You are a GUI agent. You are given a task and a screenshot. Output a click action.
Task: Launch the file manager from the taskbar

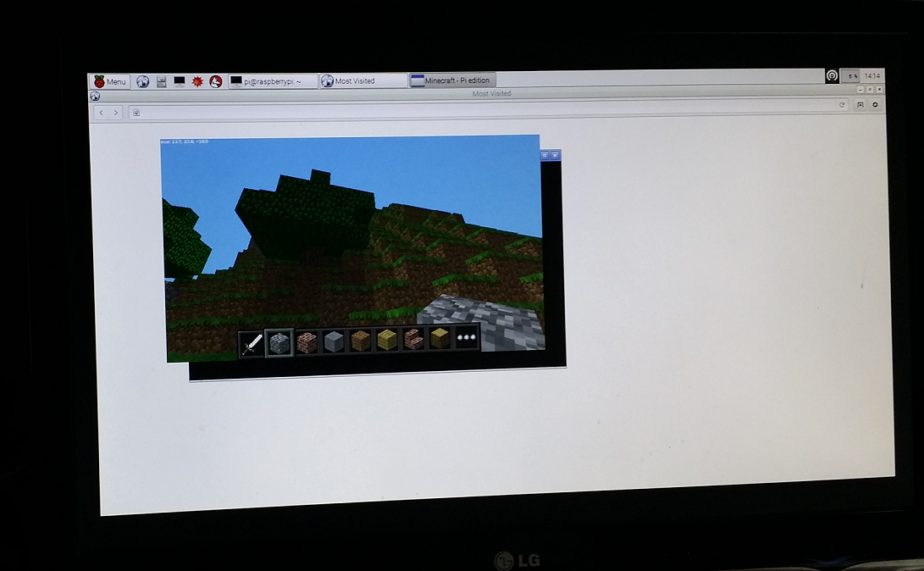point(160,80)
